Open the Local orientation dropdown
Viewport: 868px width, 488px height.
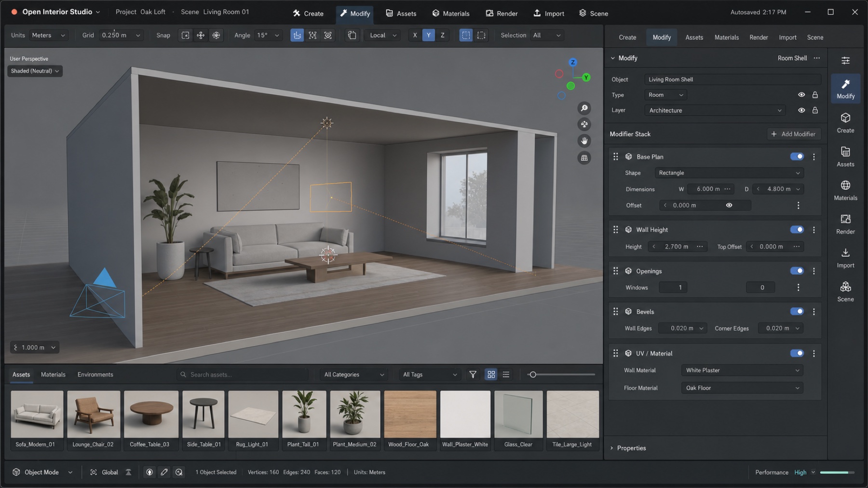tap(383, 35)
